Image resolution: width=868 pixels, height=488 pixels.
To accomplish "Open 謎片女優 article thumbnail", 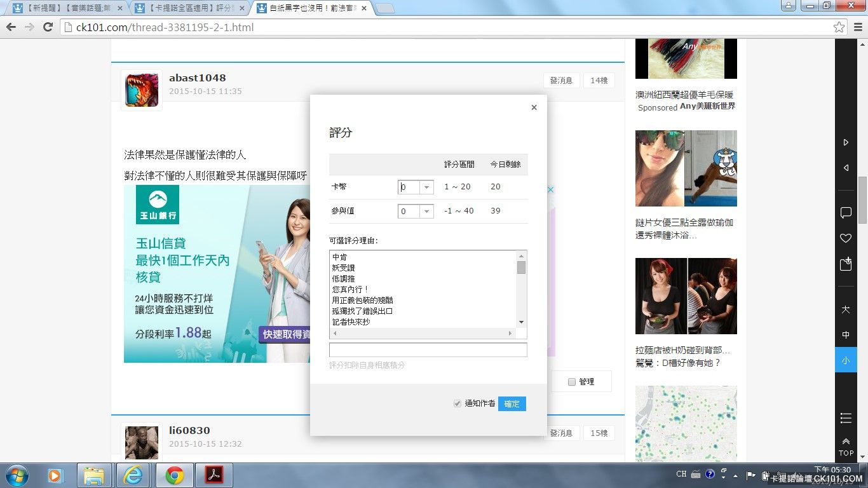I will point(686,168).
